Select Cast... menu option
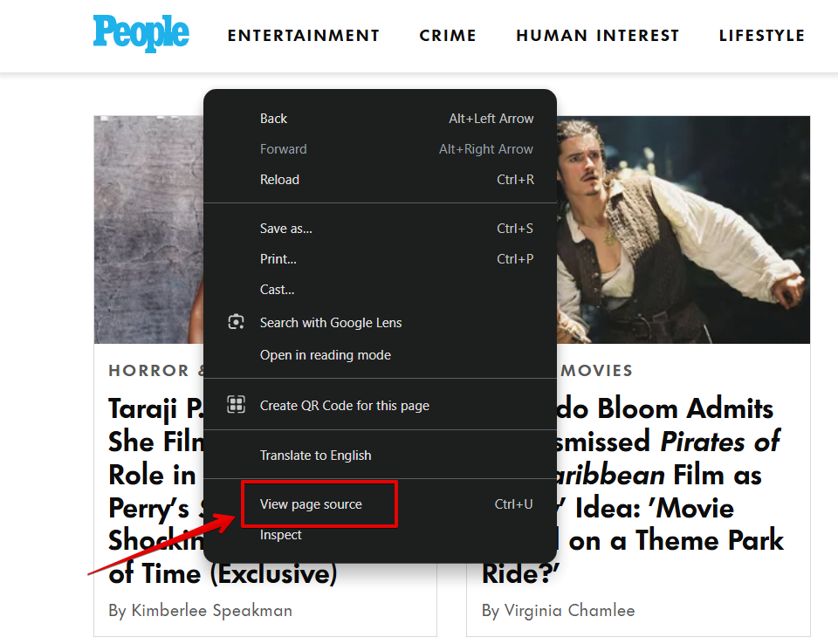 (x=277, y=290)
